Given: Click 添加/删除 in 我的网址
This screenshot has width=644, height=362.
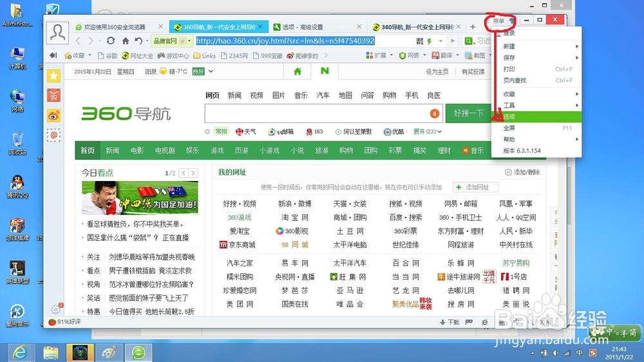Looking at the screenshot, I should [522, 172].
